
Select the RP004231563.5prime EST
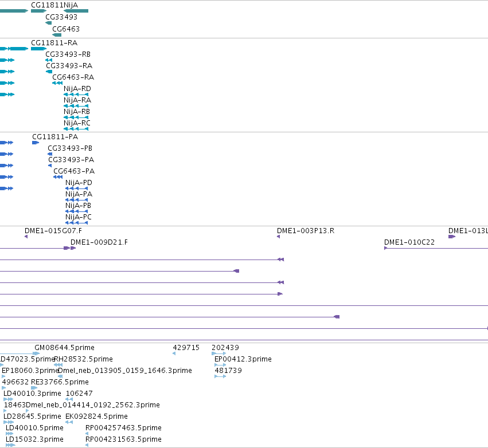pyautogui.click(x=87, y=445)
